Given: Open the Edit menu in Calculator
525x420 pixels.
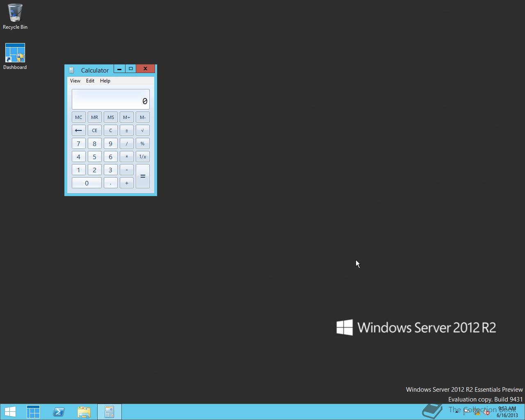Looking at the screenshot, I should tap(90, 81).
